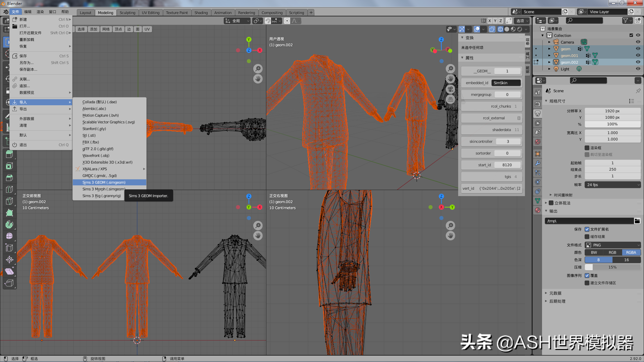Image resolution: width=644 pixels, height=362 pixels.
Task: Open the Object Data mesh properties tab
Action: [x=538, y=201]
